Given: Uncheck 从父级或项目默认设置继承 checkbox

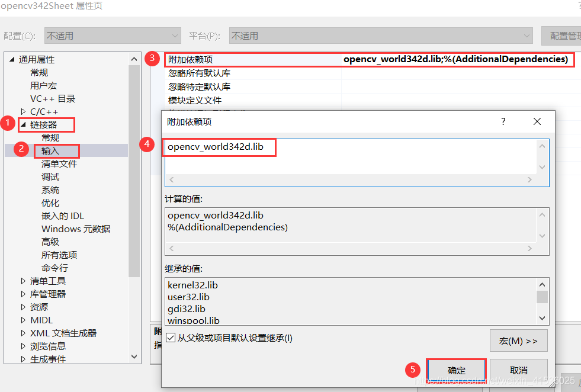Looking at the screenshot, I should (171, 338).
